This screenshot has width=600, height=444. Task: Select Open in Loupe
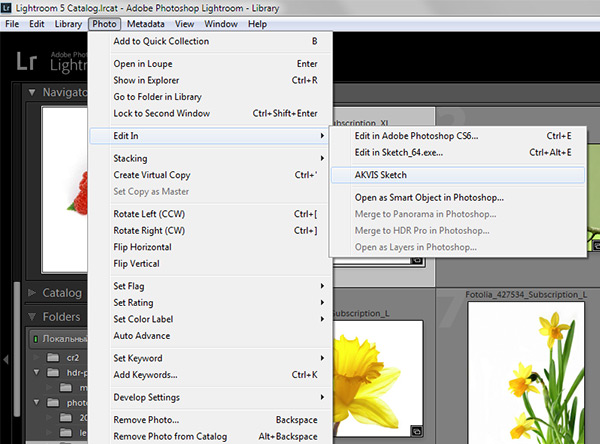tap(210, 64)
